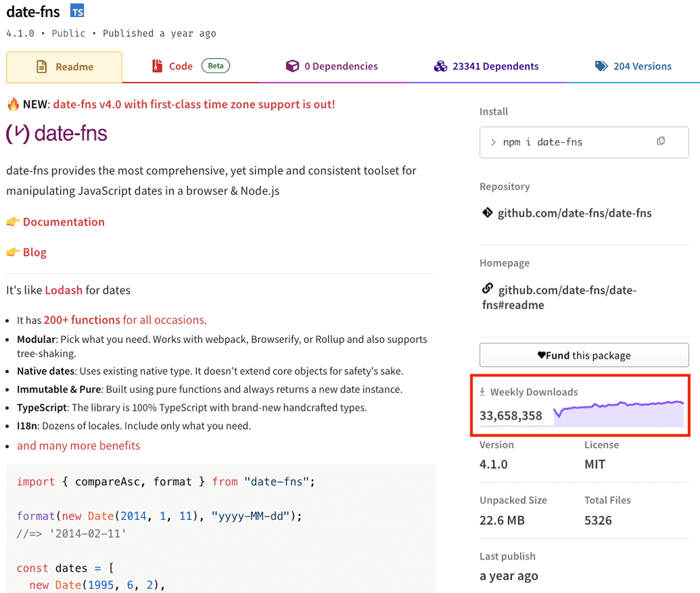Viewport: 700px width, 593px height.
Task: Open the 23341 Dependents tab
Action: pos(486,66)
